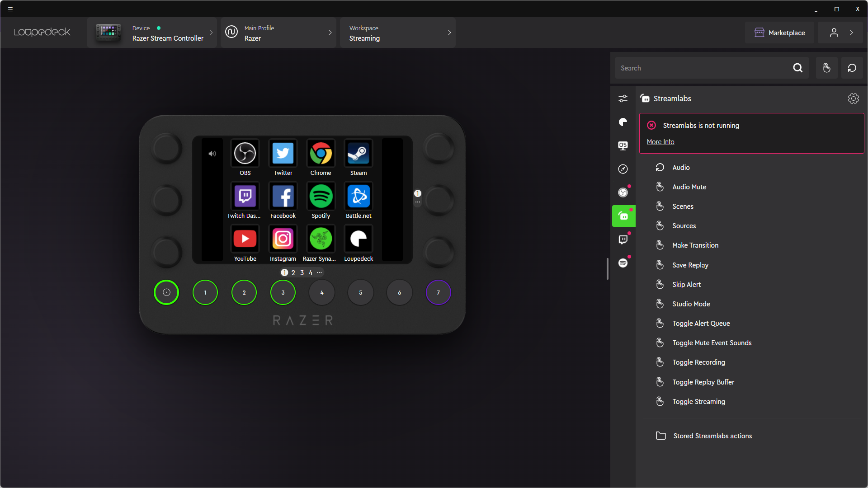The image size is (868, 488).
Task: Open the Twitch plugin sidebar icon
Action: pos(623,239)
